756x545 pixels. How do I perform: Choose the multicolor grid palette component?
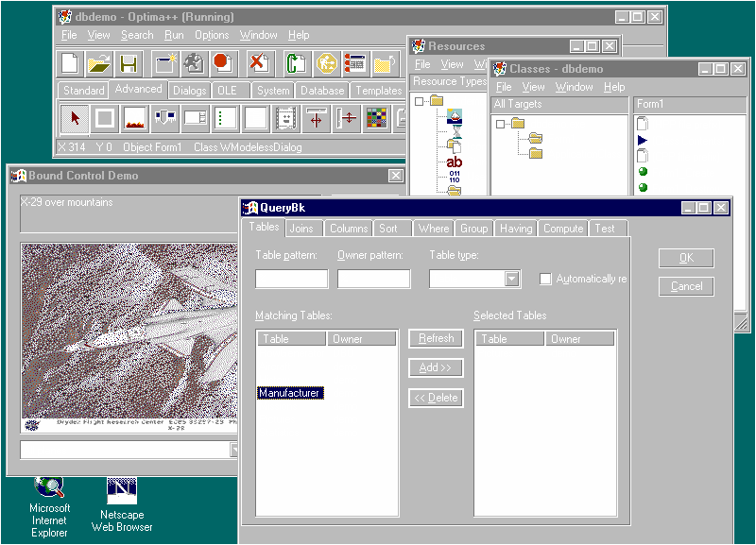pyautogui.click(x=377, y=118)
